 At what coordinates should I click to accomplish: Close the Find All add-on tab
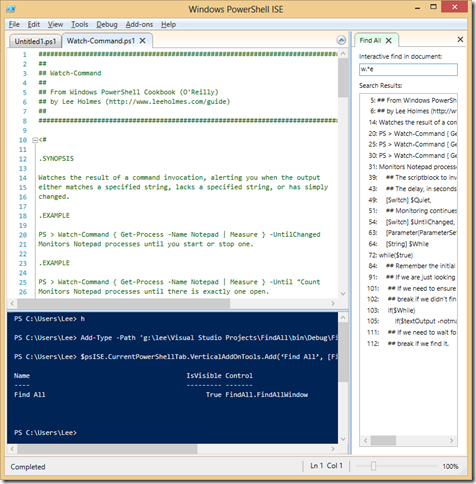(388, 40)
